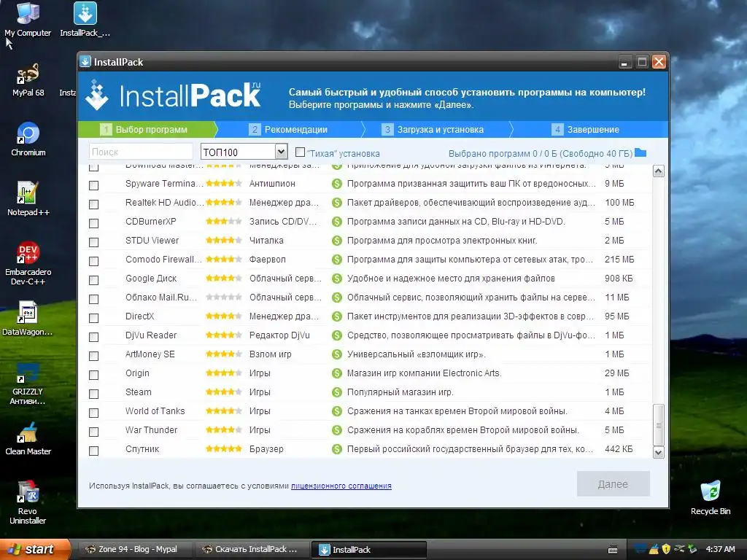747x560 pixels.
Task: Click the Взлом игр category text
Action: coord(270,354)
